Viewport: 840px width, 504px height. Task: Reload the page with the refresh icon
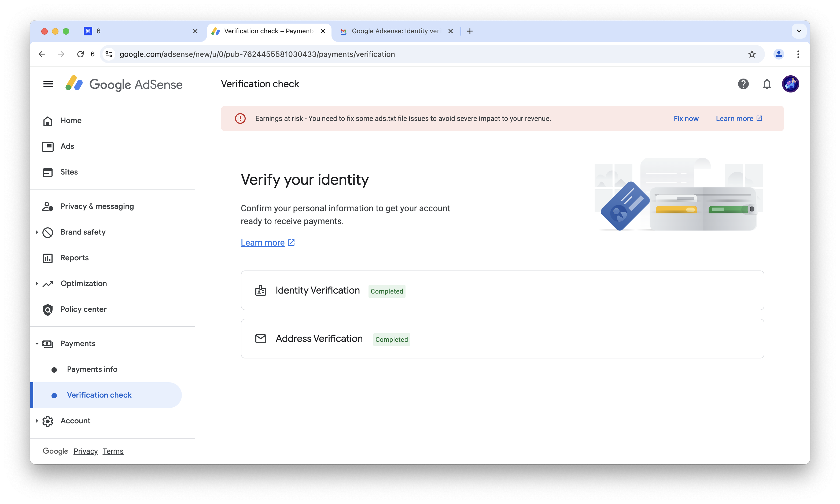pyautogui.click(x=80, y=54)
